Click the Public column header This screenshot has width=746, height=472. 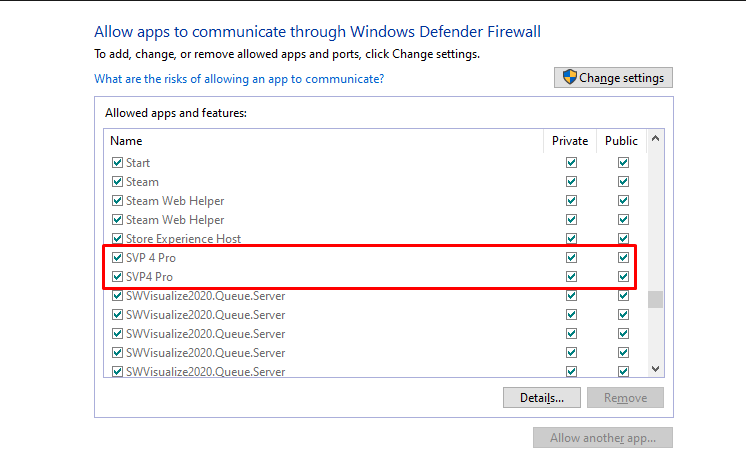(x=622, y=141)
